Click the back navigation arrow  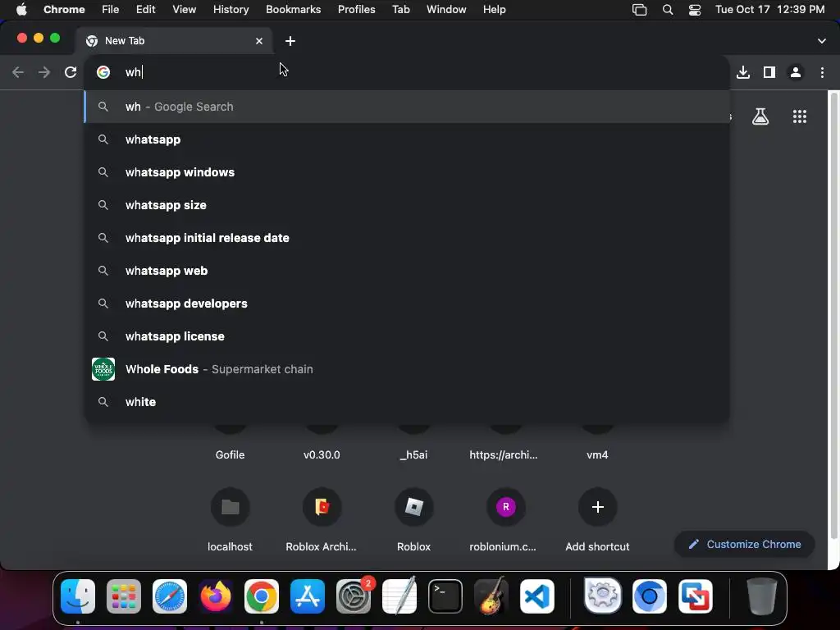pyautogui.click(x=18, y=72)
